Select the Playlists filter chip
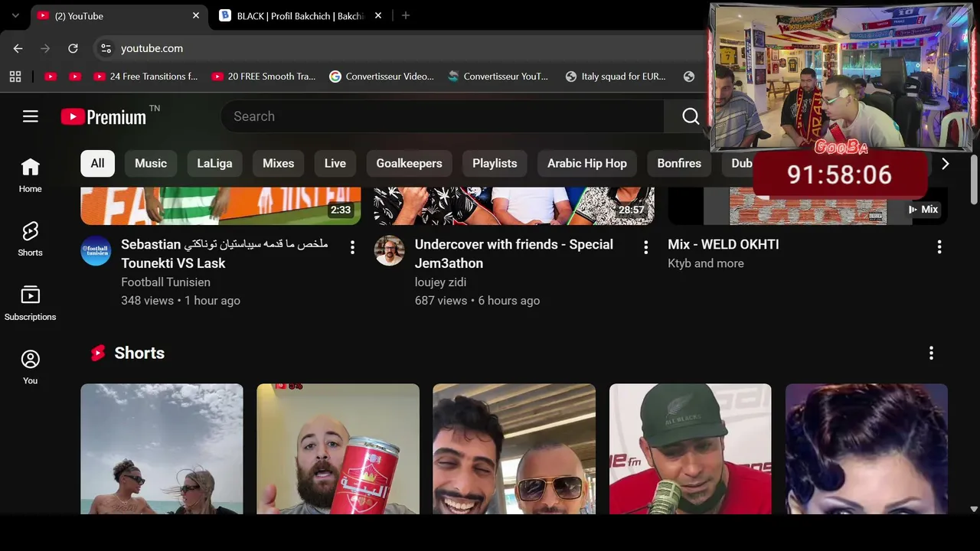The width and height of the screenshot is (980, 551). [495, 163]
